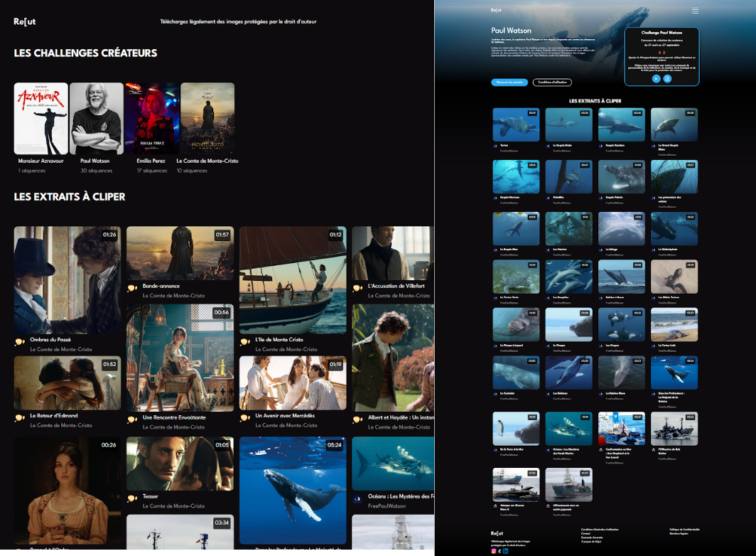Click the blue Découvrir les extraits button

coord(509,82)
